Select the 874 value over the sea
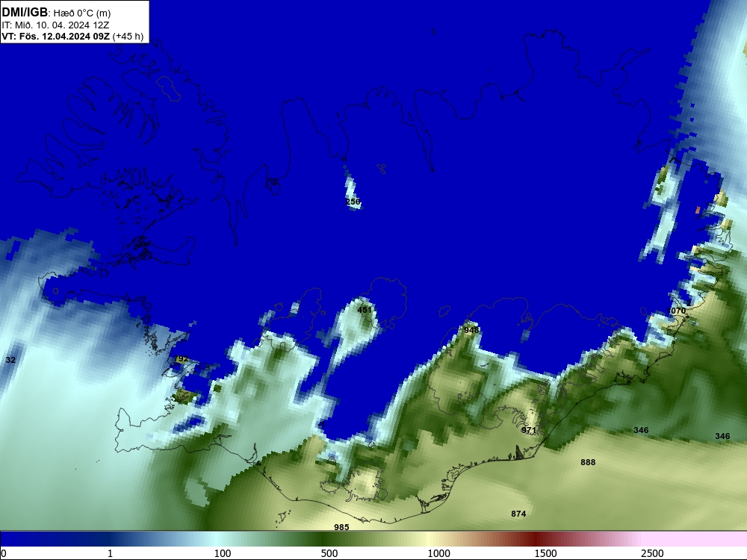This screenshot has height=560, width=747. point(518,514)
